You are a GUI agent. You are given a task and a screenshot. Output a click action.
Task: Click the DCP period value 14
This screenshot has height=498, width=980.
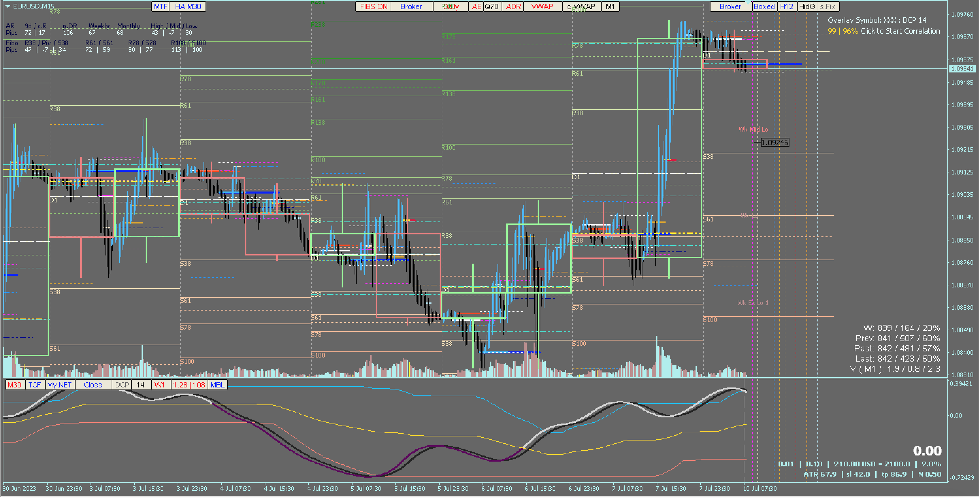(140, 385)
